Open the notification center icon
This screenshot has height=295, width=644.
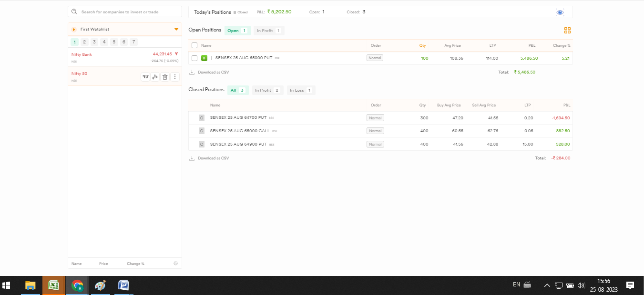pyautogui.click(x=630, y=285)
